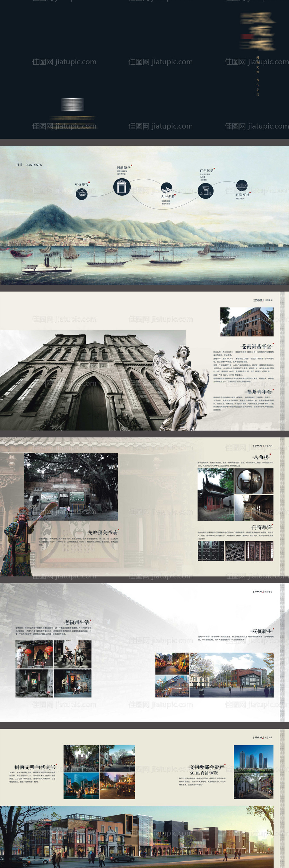Click the red brick building photo
Viewport: 289px width, 868px height.
tap(247, 322)
